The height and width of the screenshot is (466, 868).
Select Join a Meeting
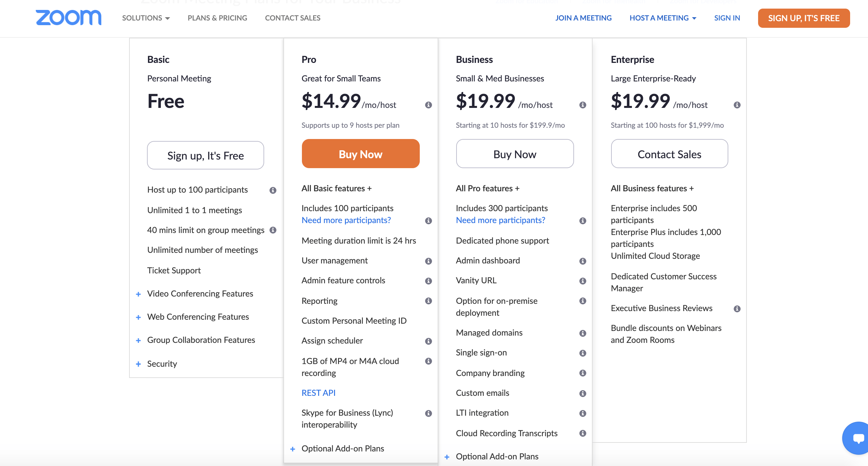(x=583, y=18)
